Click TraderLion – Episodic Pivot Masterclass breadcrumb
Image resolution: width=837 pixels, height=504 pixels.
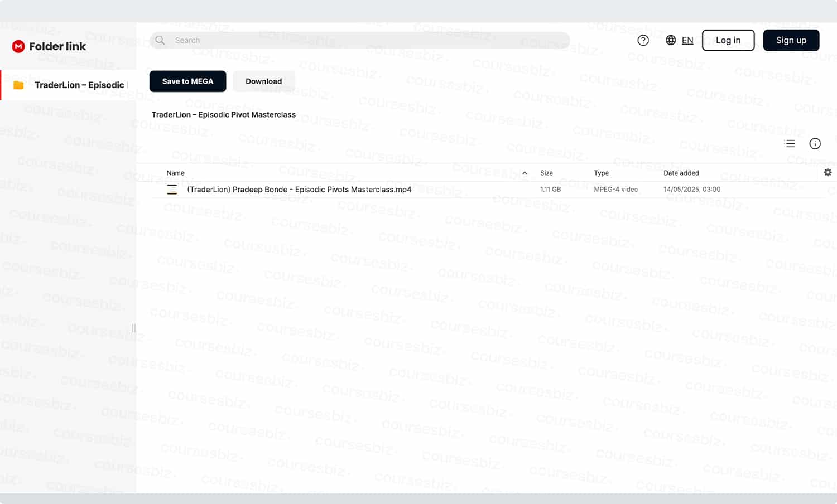coord(224,115)
